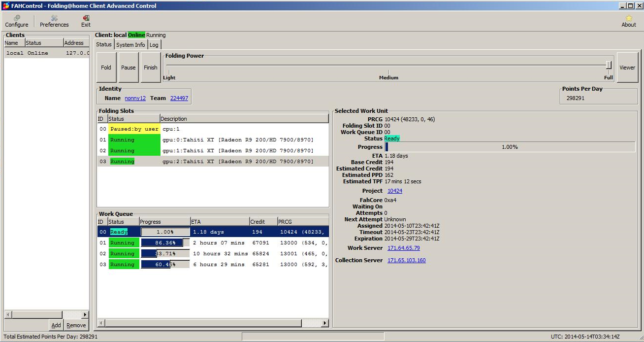Screen dimensions: 644x342
Task: Open the Configure toolbar icon
Action: (17, 21)
